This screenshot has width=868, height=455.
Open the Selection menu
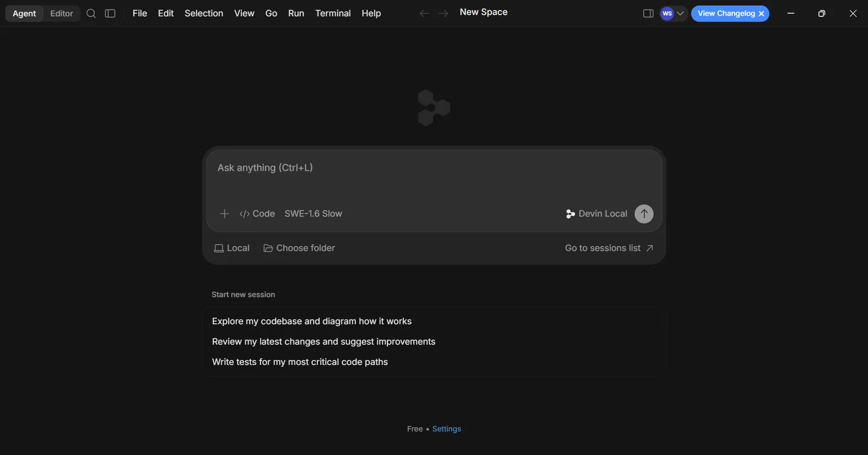(x=203, y=14)
